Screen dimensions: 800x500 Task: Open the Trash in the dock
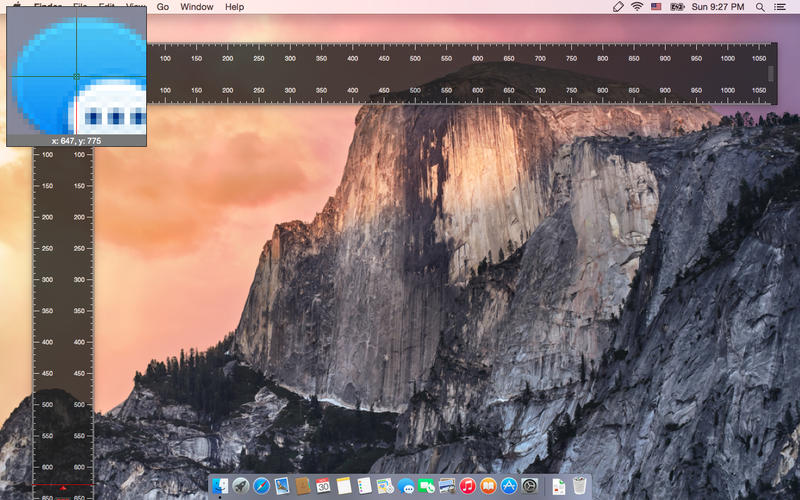pyautogui.click(x=579, y=486)
